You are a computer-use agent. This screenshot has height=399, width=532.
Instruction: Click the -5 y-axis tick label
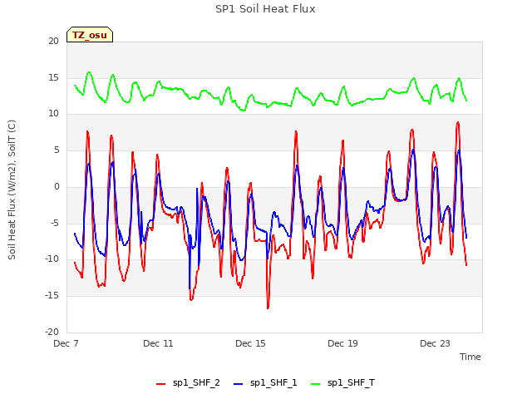(x=55, y=224)
